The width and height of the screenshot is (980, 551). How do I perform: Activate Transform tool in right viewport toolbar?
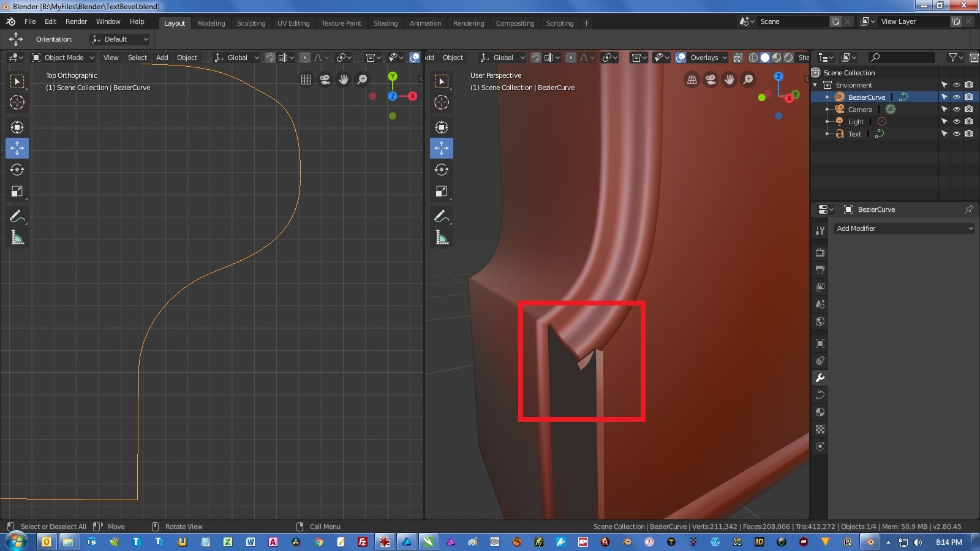pyautogui.click(x=442, y=127)
